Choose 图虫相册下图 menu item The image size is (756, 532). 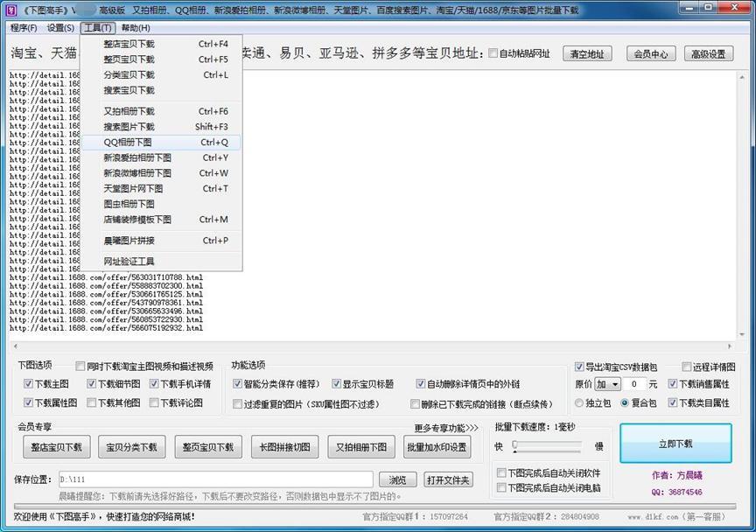coord(162,204)
